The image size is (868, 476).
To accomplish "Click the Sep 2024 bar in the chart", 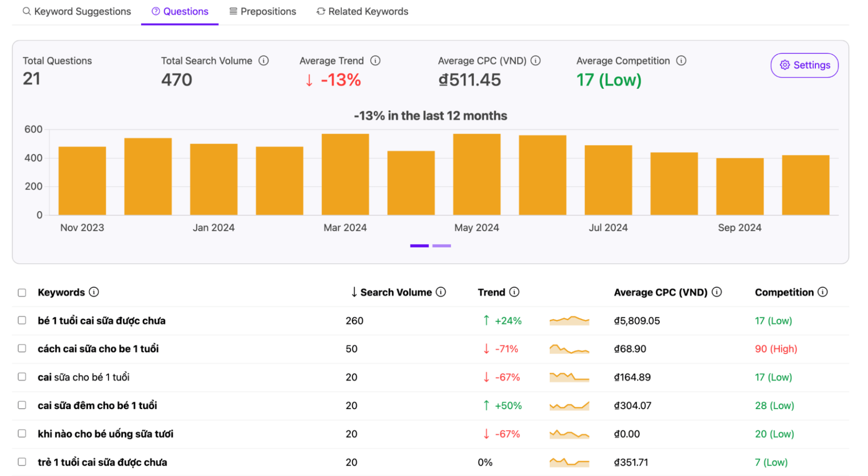I will point(740,187).
